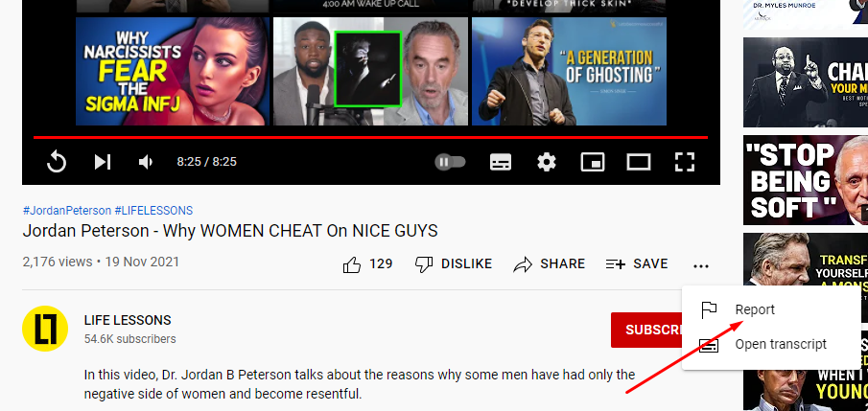Screen dimensions: 868x411
Task: Enable miniplayer mode
Action: pos(593,162)
